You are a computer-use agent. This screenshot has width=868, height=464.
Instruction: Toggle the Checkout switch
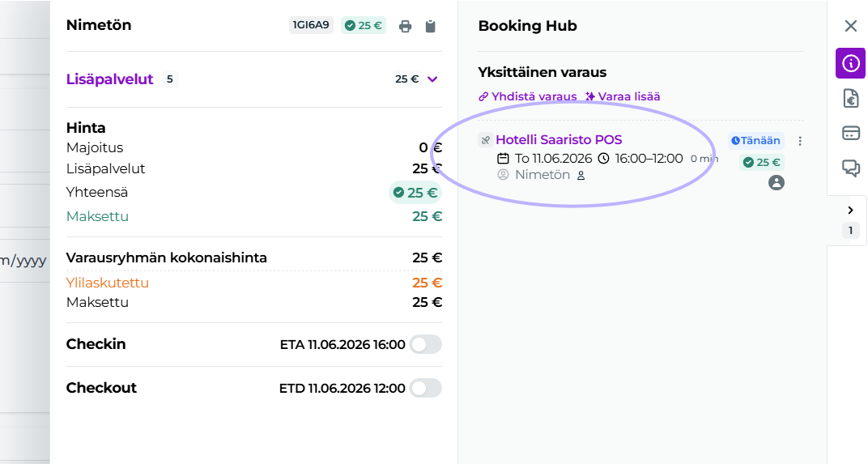point(426,388)
